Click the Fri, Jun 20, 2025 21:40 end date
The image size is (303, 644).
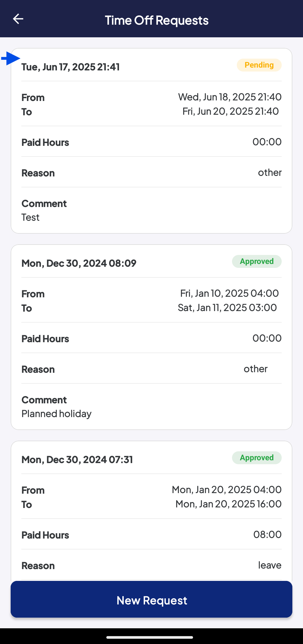(231, 111)
